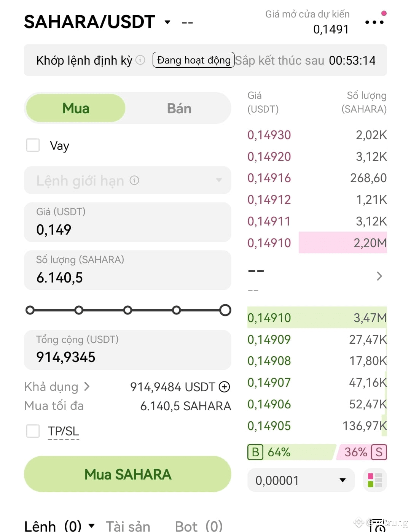The image size is (411, 532).
Task: Open the three-dot more options menu
Action: coord(374,22)
